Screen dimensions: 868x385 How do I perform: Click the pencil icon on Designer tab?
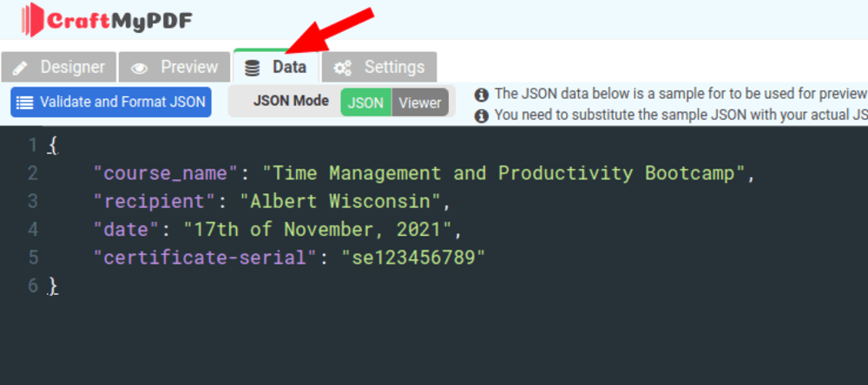tap(20, 68)
